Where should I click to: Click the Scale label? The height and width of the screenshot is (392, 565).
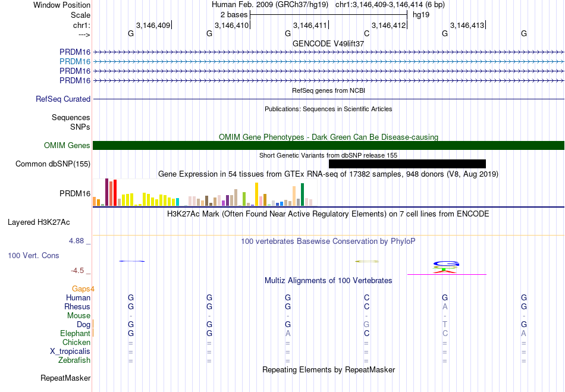coord(81,15)
